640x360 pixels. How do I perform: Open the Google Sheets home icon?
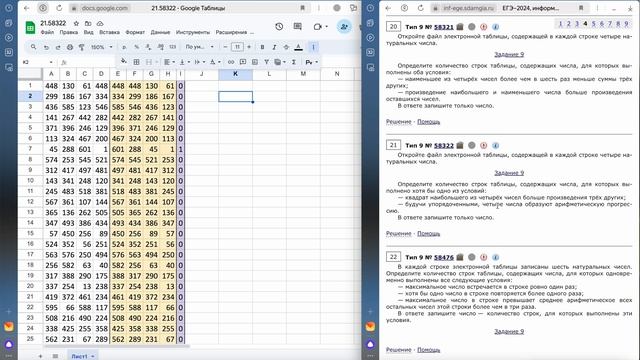[x=30, y=27]
